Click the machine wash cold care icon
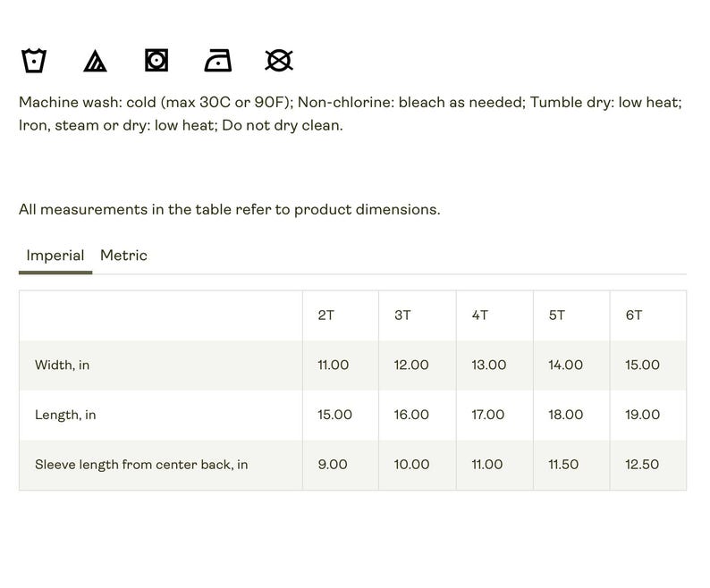710x588 pixels. pyautogui.click(x=34, y=60)
